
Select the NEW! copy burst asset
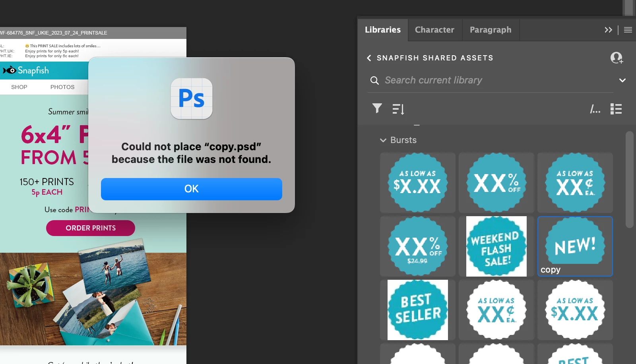[575, 246]
